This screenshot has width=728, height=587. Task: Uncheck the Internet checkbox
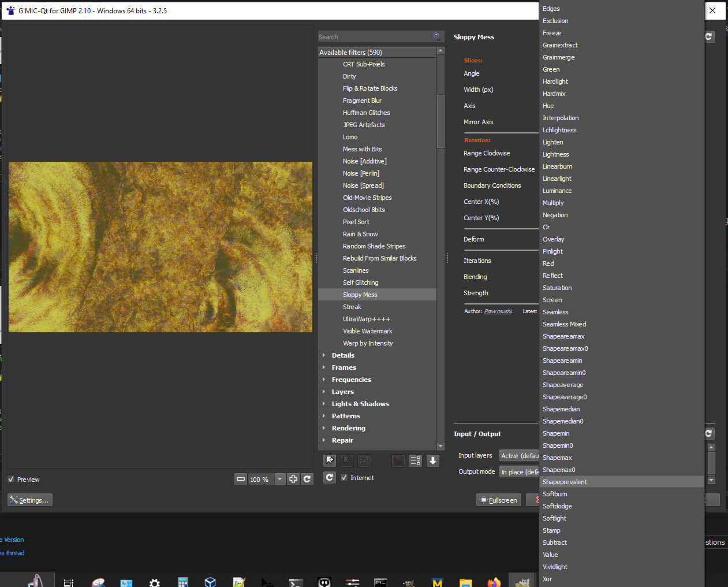tap(345, 478)
